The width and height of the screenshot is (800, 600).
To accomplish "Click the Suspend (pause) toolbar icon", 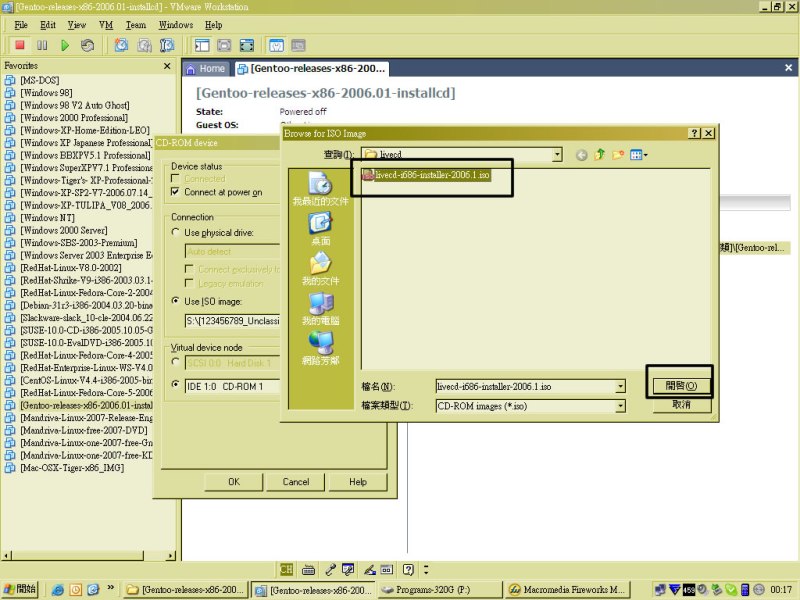I will click(x=42, y=45).
